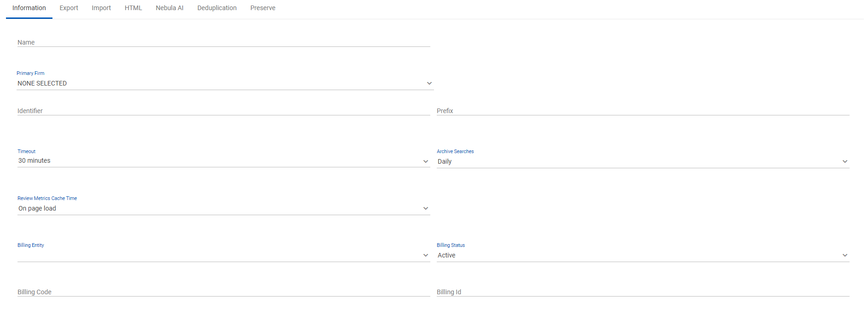Open the Nebula AI tab

169,8
